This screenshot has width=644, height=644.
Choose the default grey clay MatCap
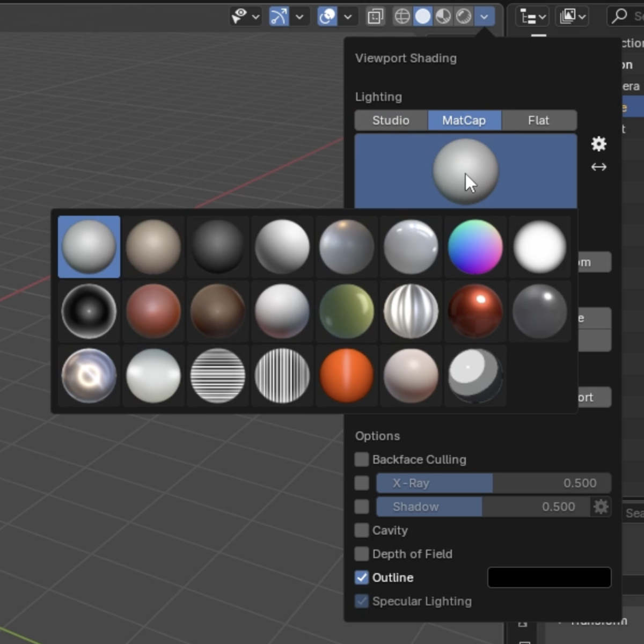89,247
